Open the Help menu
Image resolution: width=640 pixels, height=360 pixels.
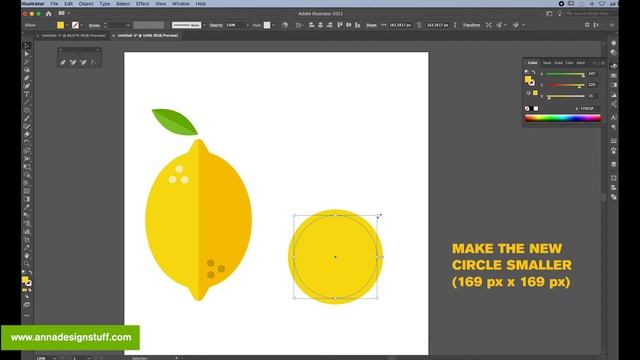tap(200, 4)
